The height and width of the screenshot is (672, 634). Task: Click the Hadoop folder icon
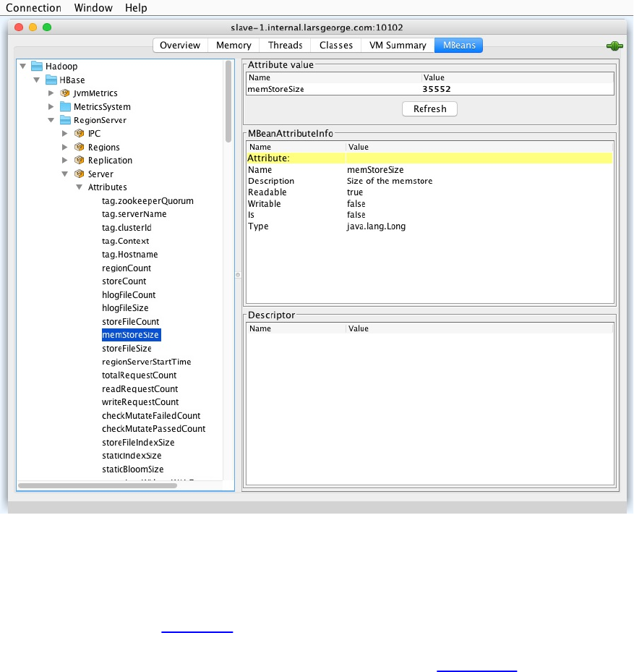coord(37,66)
